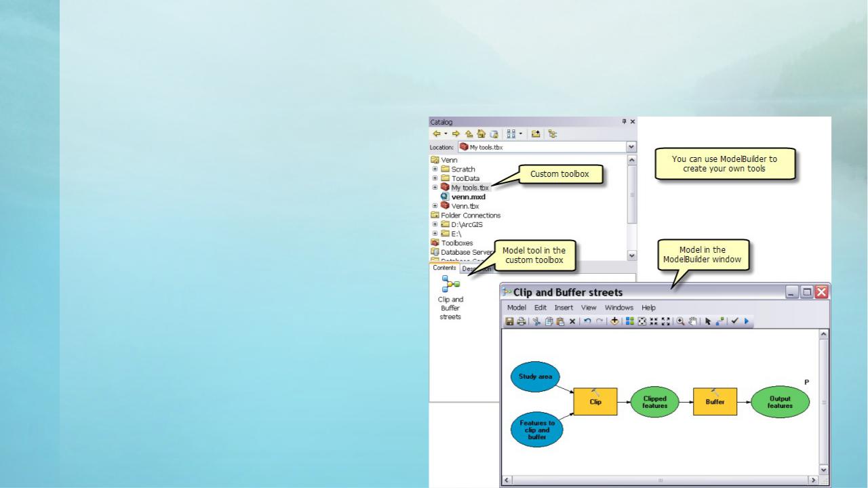Open the Windows menu
868x488 pixels.
coord(619,308)
